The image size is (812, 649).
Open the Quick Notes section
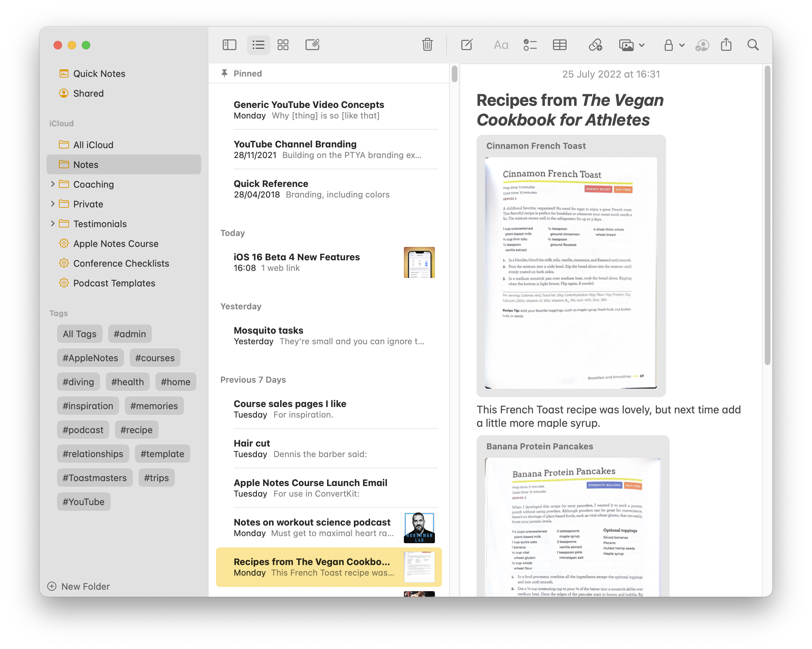coord(99,73)
